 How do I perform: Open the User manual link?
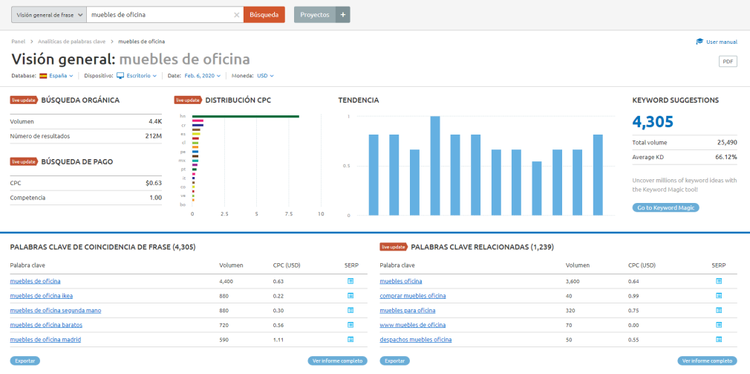pos(721,42)
